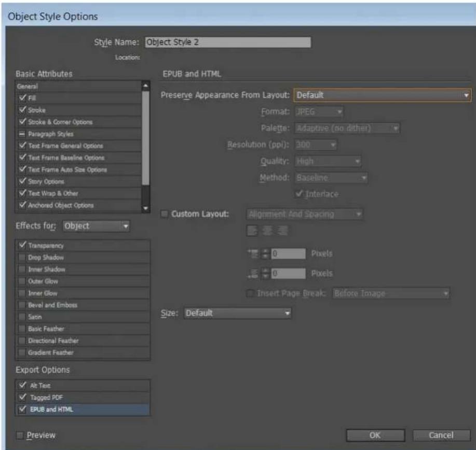Viewport: 476px width, 450px height.
Task: Select EPUB and HTML export option
Action: click(83, 410)
